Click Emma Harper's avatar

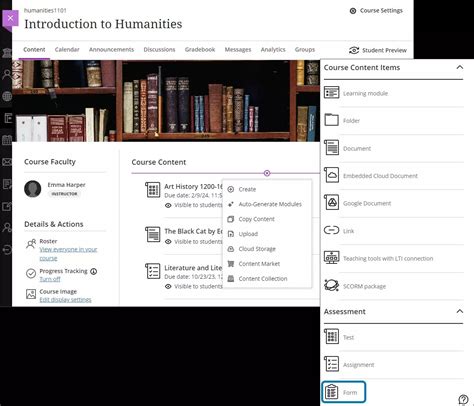tap(33, 189)
